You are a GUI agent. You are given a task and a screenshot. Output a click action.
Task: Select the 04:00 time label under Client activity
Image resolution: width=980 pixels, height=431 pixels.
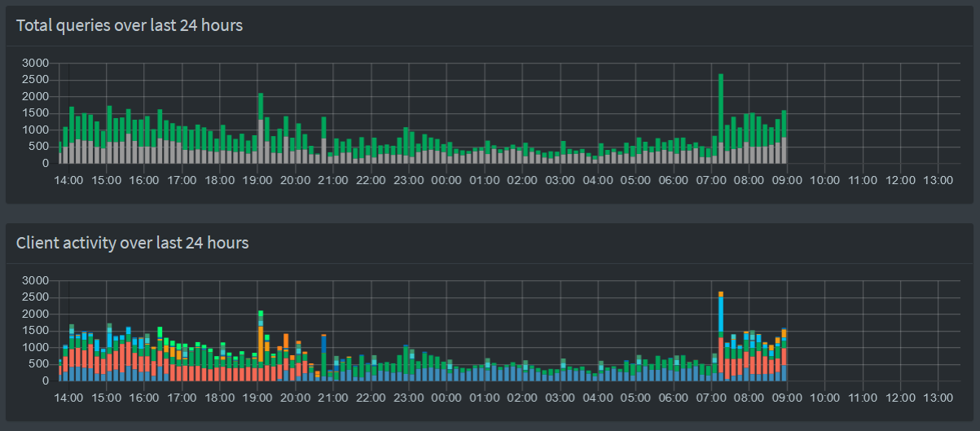tap(598, 398)
